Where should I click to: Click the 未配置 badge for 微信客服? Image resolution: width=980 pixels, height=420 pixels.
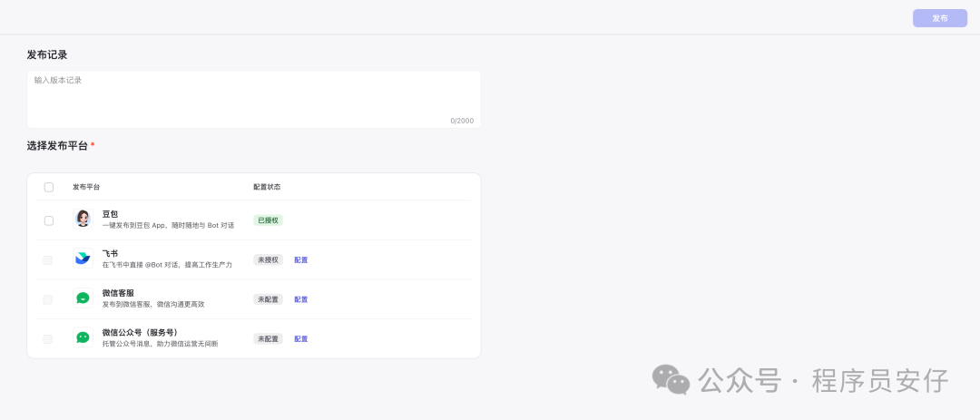268,299
